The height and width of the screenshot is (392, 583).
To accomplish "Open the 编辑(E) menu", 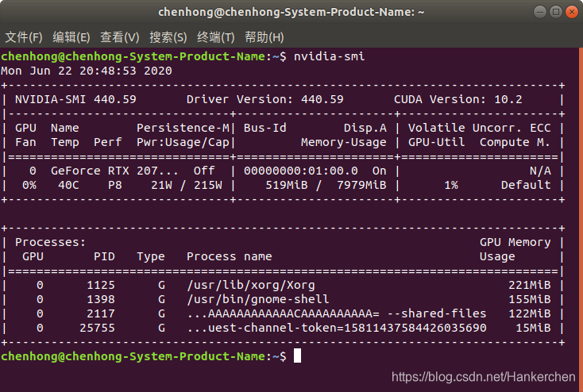I will pyautogui.click(x=71, y=37).
